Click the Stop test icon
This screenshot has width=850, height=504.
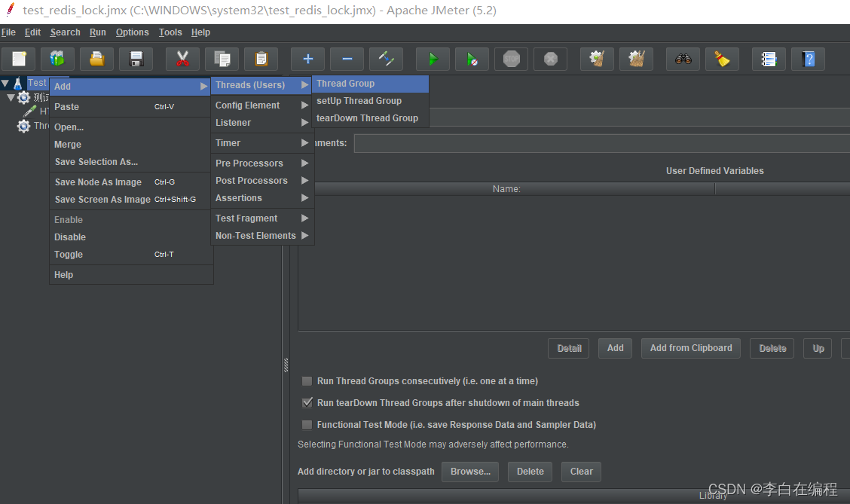[511, 59]
